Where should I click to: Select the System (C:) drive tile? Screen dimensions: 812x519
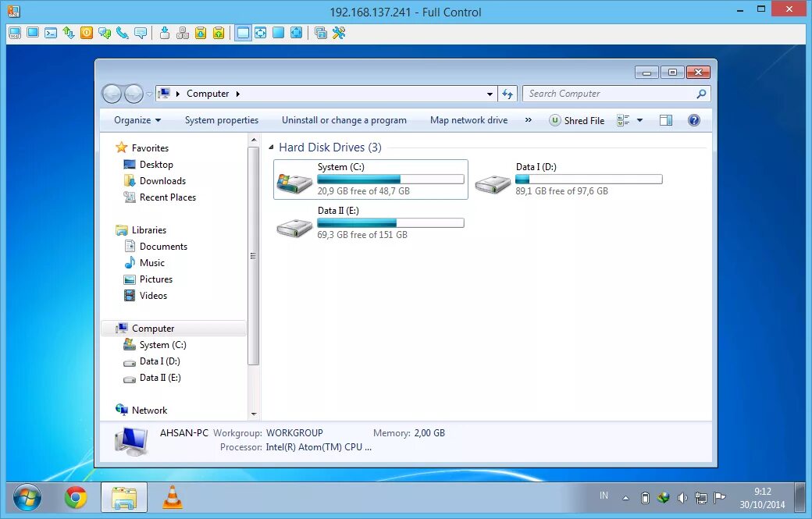pos(371,179)
